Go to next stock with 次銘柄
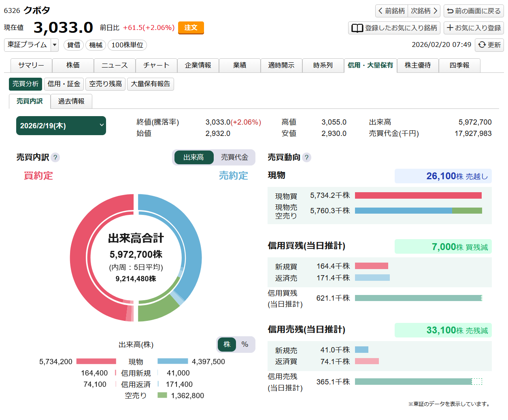 pos(424,11)
